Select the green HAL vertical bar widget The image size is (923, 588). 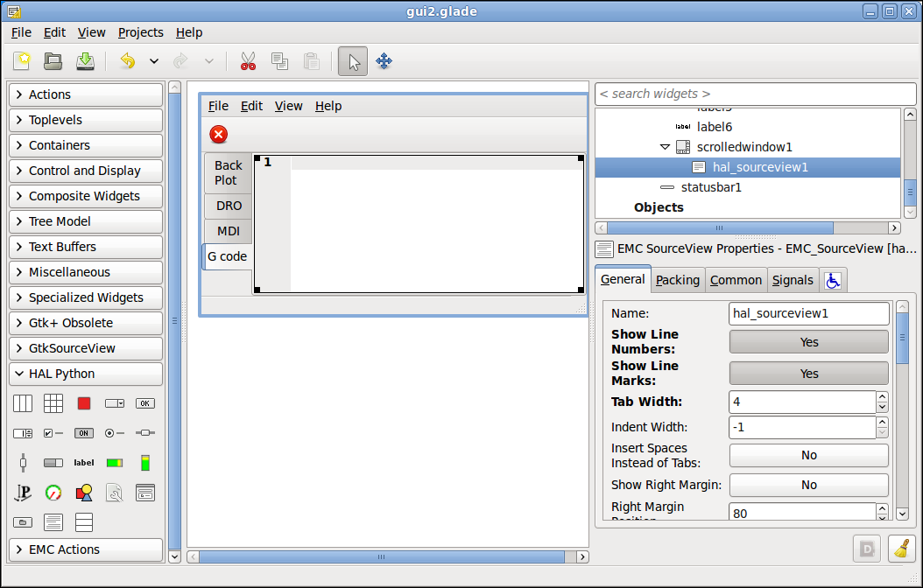click(x=145, y=463)
